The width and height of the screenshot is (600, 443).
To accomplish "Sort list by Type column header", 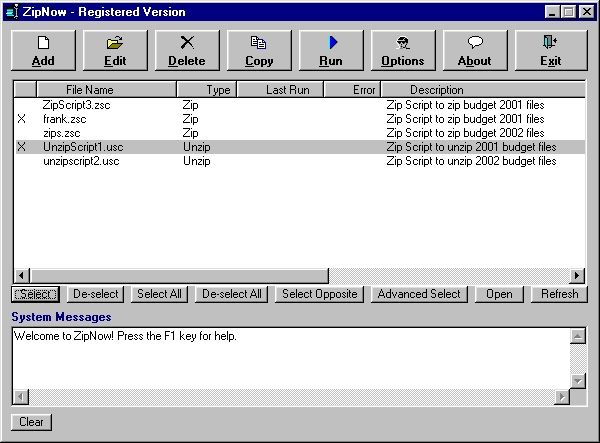I will coord(206,90).
